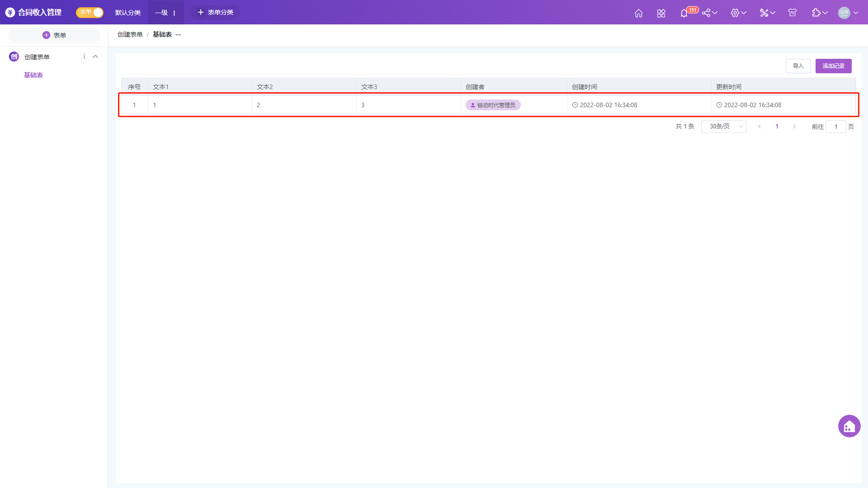Open the three-dot menu beside 一级 tab

pos(175,13)
